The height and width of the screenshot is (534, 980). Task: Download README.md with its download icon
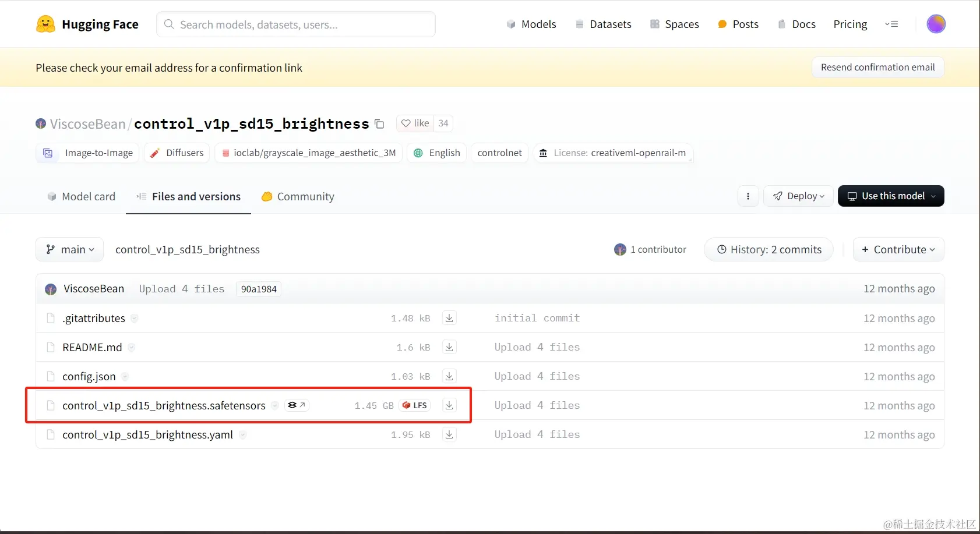[449, 347]
